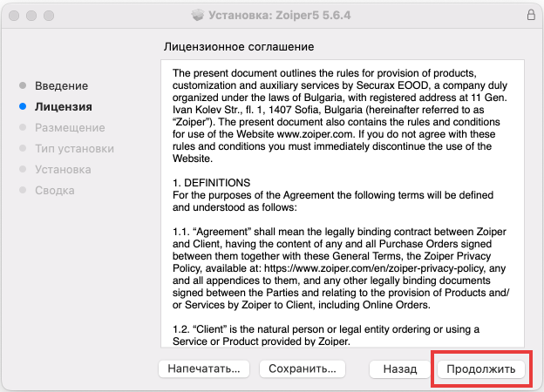Click the installer package icon in the title
544x392 pixels.
click(x=197, y=16)
